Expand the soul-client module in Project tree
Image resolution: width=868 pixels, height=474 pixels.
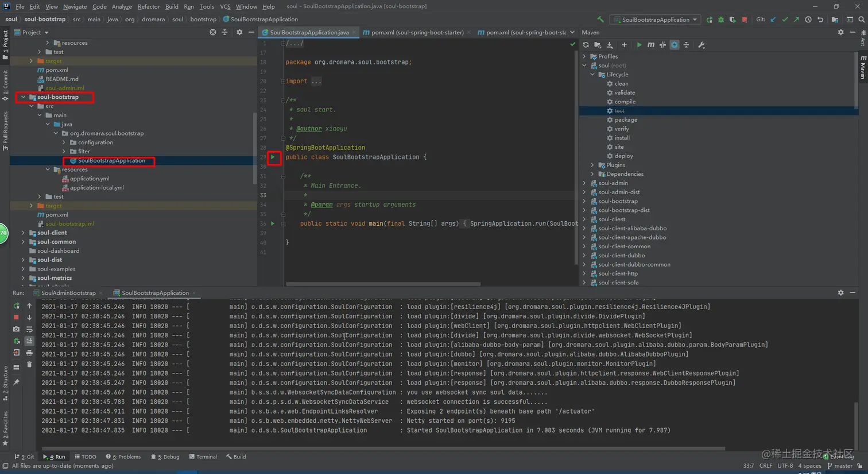[24, 233]
